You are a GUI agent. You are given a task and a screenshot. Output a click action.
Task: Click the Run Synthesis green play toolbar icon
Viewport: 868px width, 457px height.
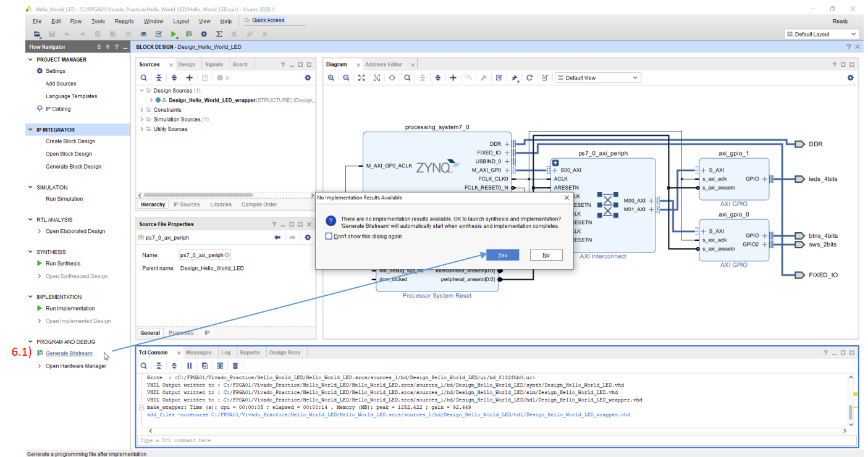(x=174, y=34)
